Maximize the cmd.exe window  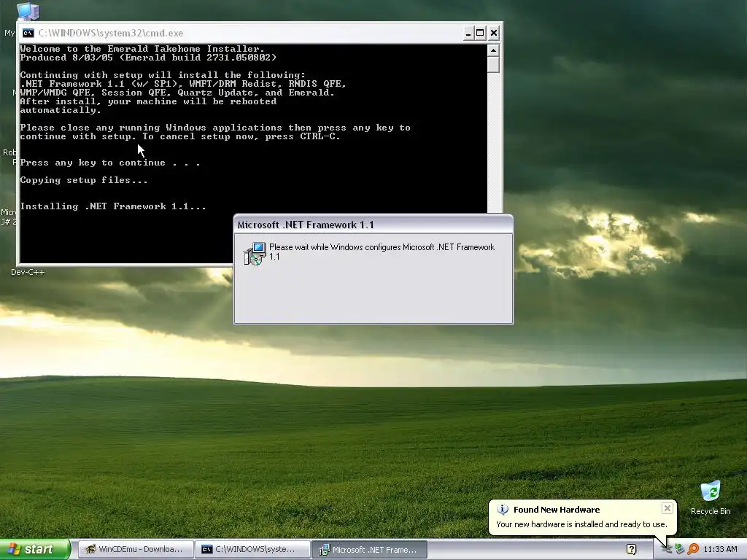coord(481,33)
